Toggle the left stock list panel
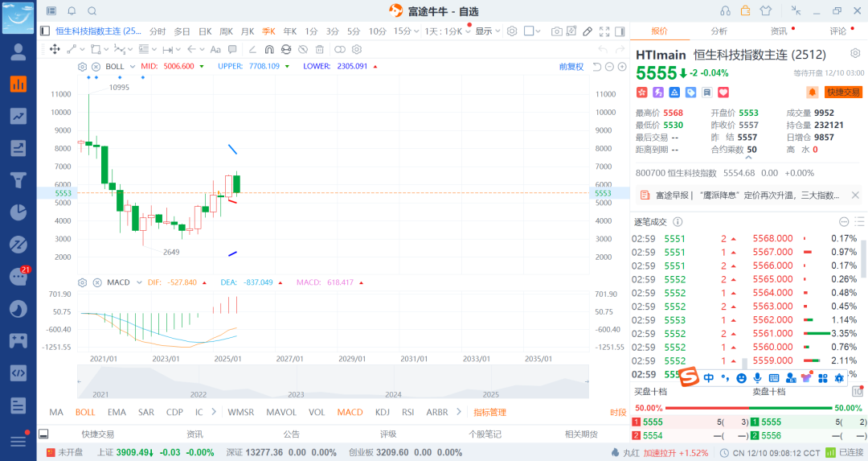The height and width of the screenshot is (461, 868). [45, 31]
